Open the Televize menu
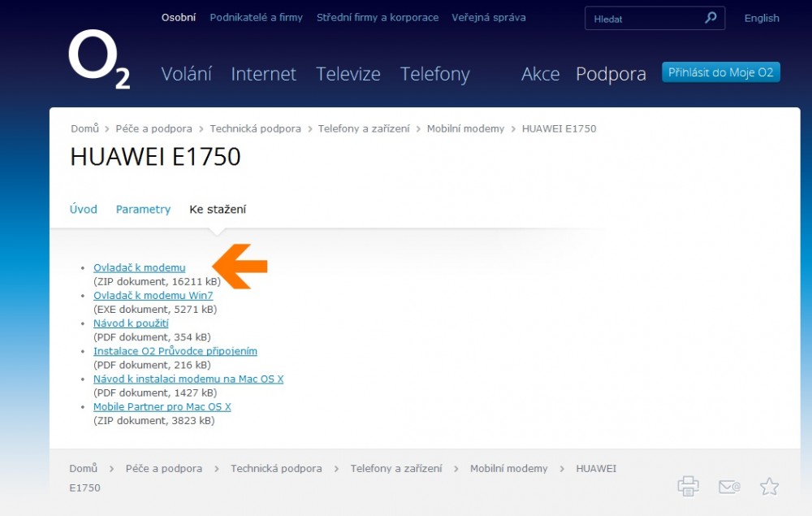The width and height of the screenshot is (812, 516). (348, 74)
